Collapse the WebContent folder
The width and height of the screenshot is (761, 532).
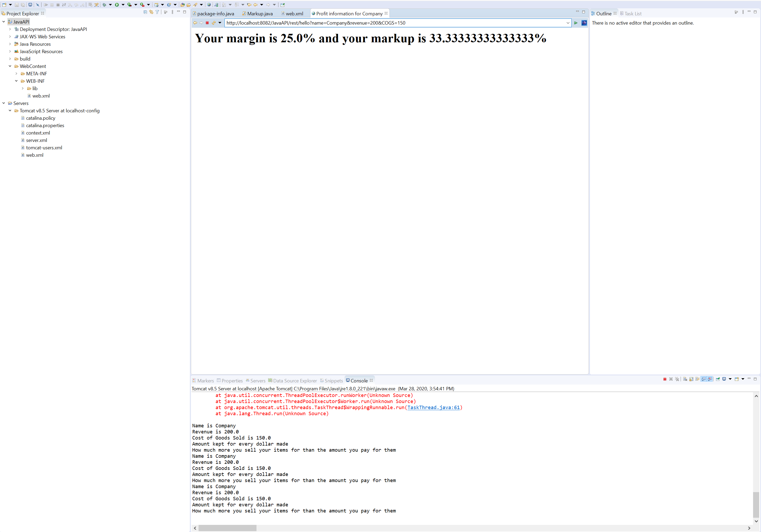[x=10, y=66]
